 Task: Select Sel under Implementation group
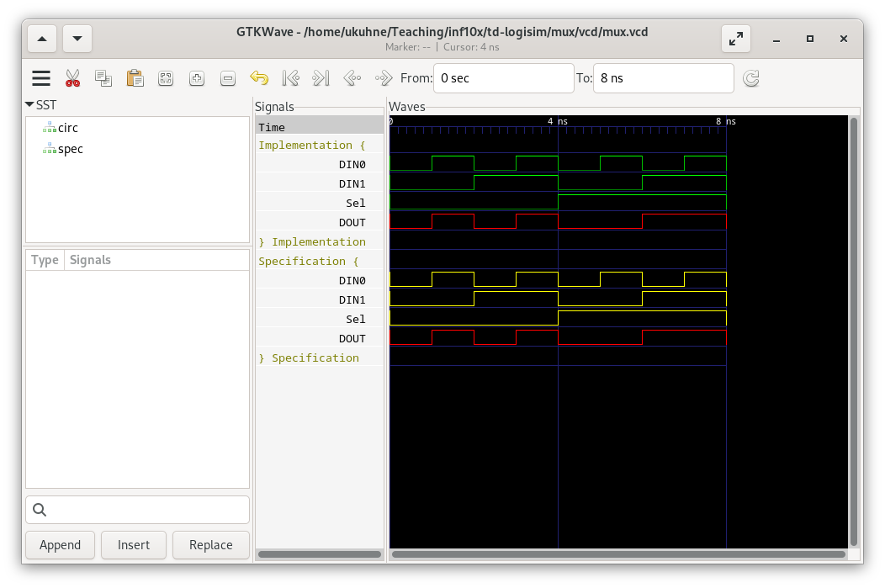(x=320, y=203)
